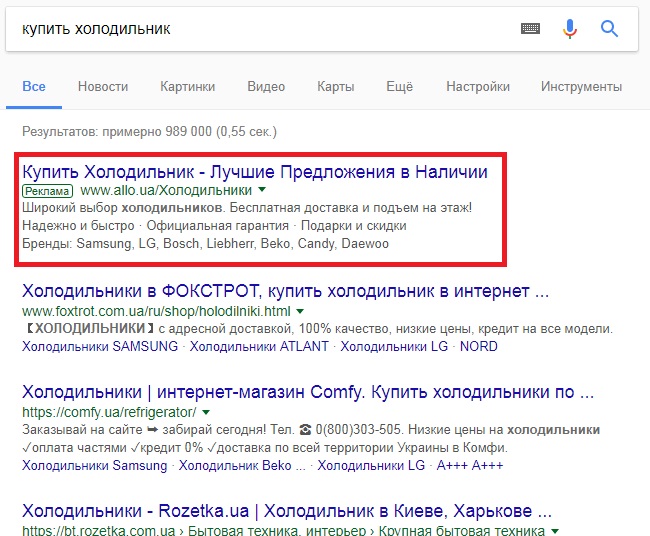Image resolution: width=650 pixels, height=536 pixels.
Task: Open the Comfy Холодильники LG sitelink
Action: pos(371,465)
